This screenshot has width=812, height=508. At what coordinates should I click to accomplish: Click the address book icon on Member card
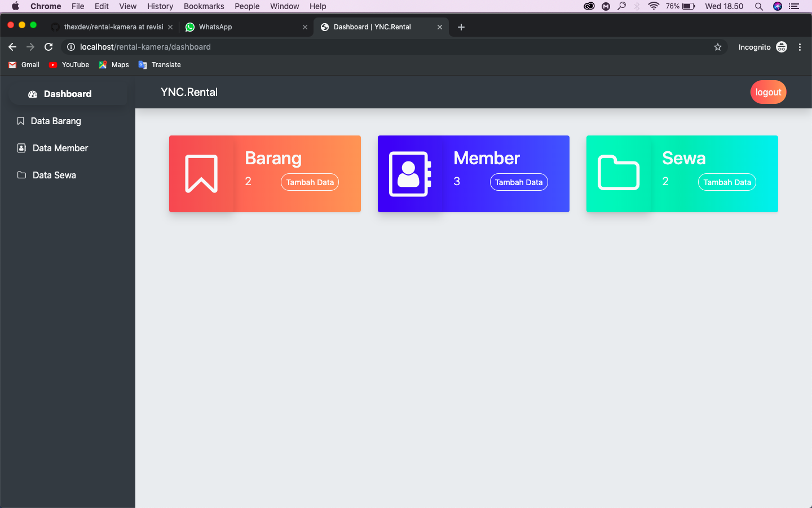(410, 174)
